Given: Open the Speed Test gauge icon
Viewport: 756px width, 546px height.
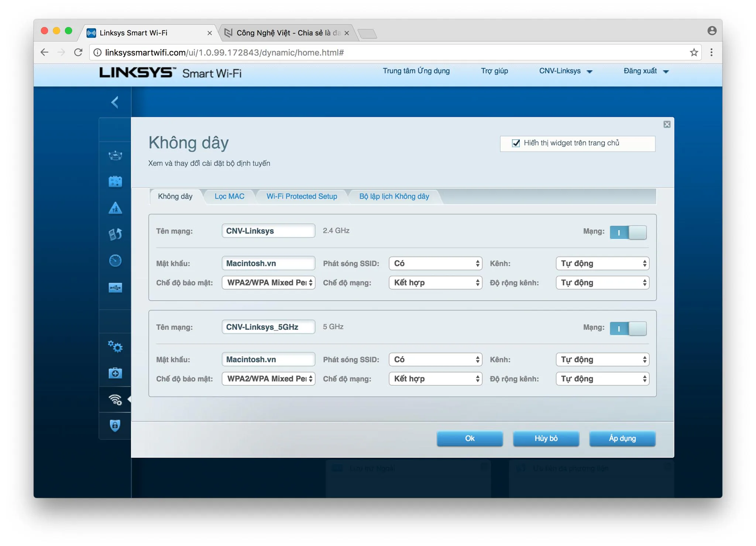Looking at the screenshot, I should [x=115, y=260].
